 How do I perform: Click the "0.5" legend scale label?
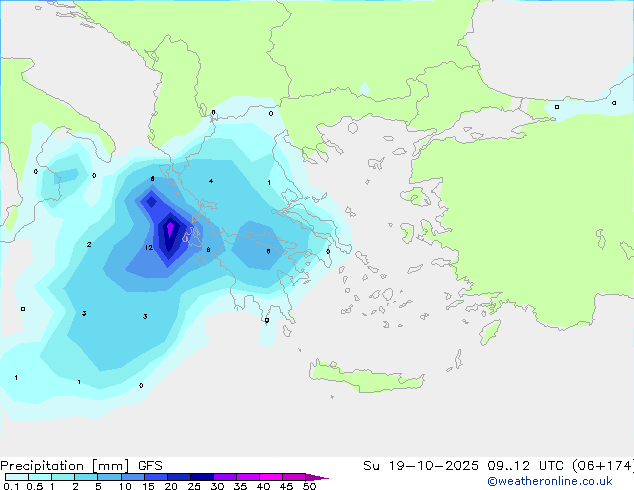coord(35,486)
